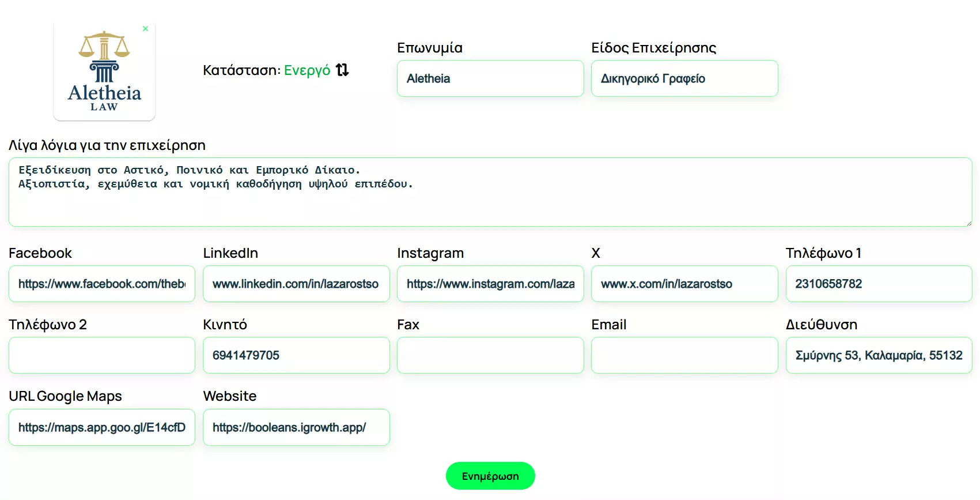Edit the X profile URL field
The width and height of the screenshot is (980, 500).
[684, 284]
